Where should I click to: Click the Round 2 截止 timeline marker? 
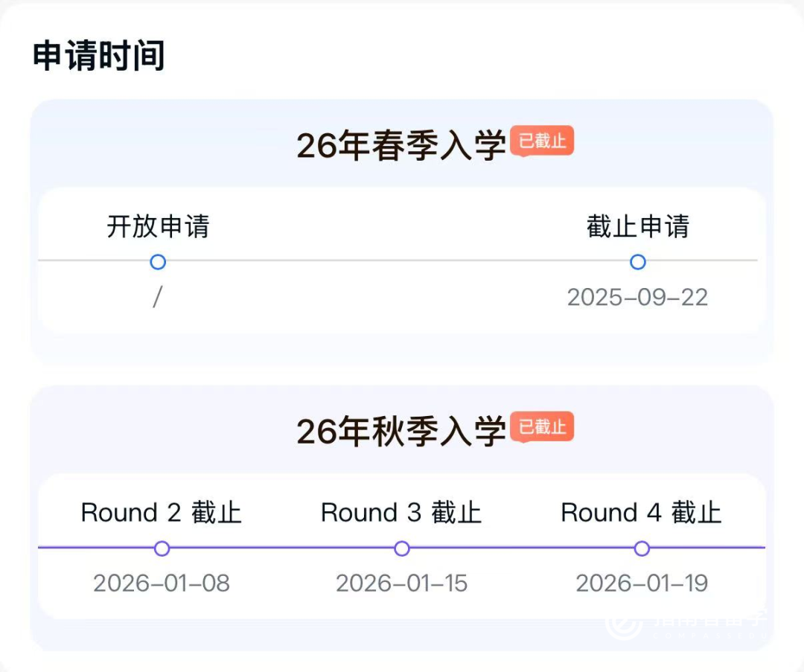point(162,548)
